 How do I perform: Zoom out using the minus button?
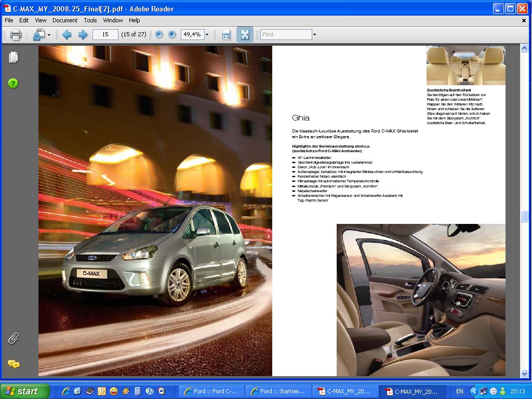point(159,35)
